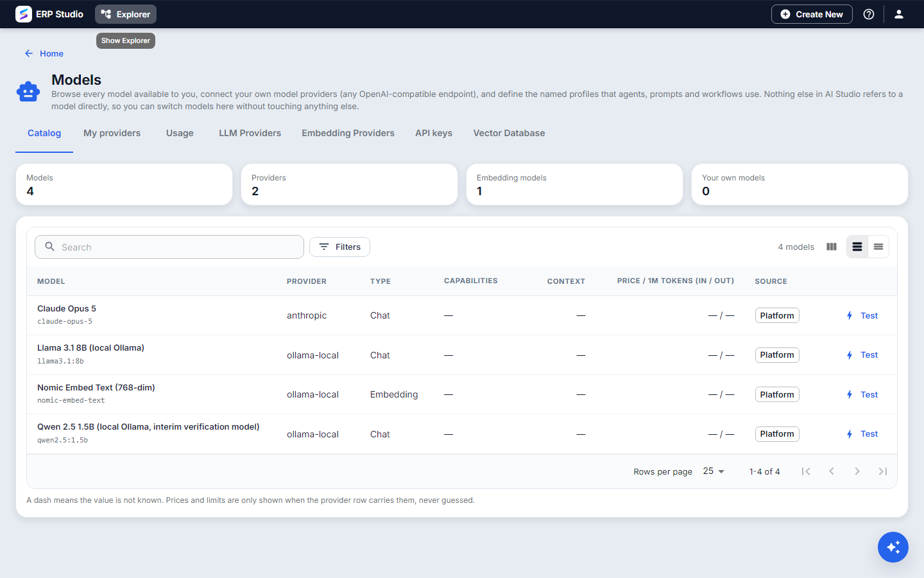Open the Filters panel
924x578 pixels.
[x=339, y=247]
